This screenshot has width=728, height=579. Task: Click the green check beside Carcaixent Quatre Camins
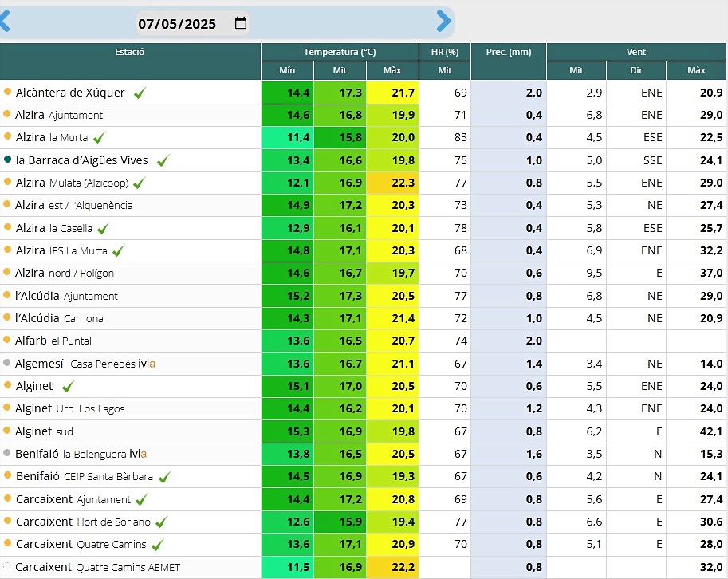point(158,544)
